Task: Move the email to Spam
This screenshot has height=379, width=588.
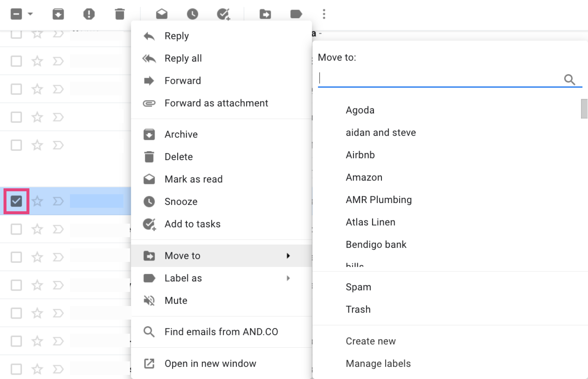Action: [358, 287]
